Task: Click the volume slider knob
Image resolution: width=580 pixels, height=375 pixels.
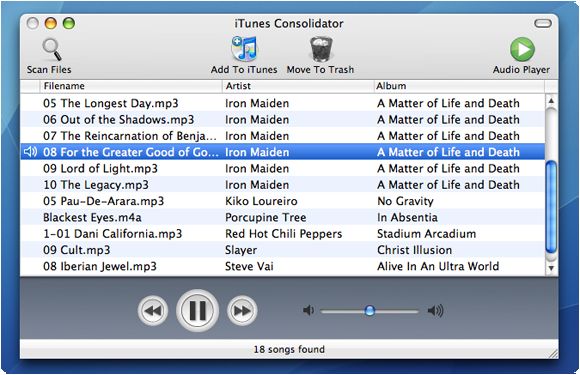Action: [x=369, y=310]
